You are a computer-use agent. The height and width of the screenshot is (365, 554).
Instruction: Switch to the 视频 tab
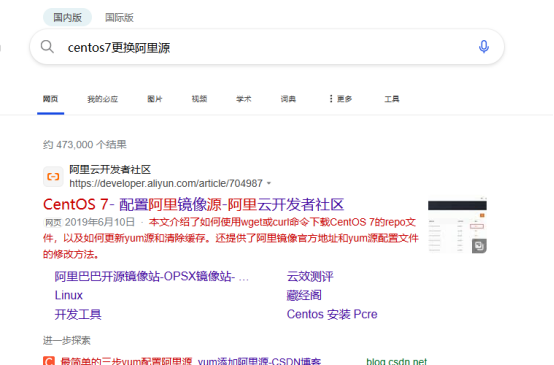point(199,99)
